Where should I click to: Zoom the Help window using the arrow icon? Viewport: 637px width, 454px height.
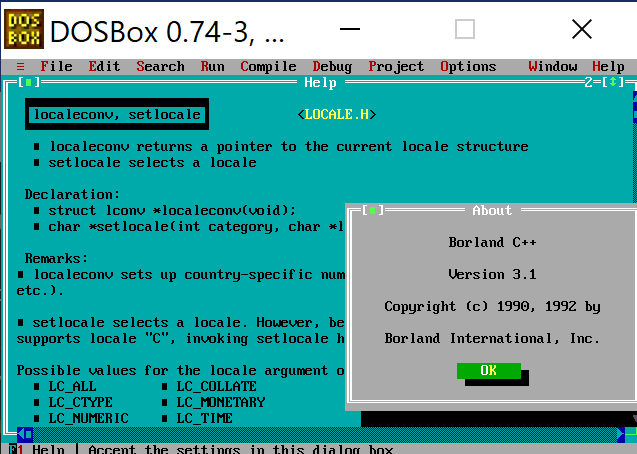[x=613, y=82]
